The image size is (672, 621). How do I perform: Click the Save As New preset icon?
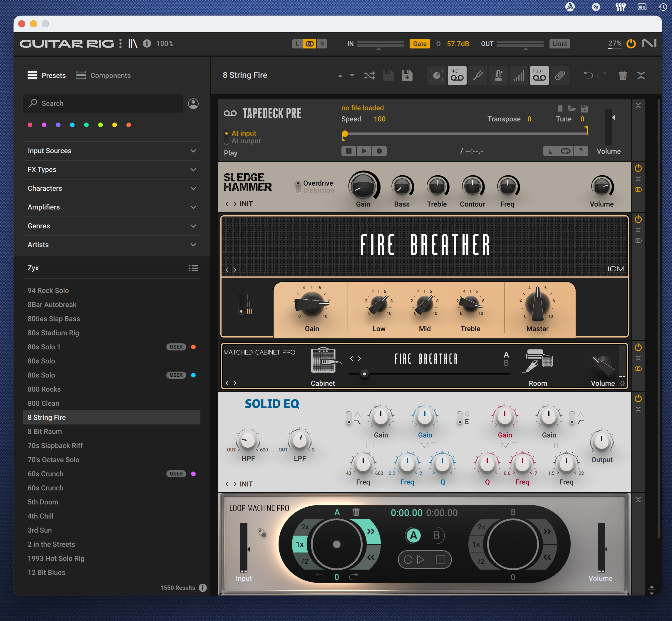coord(407,75)
